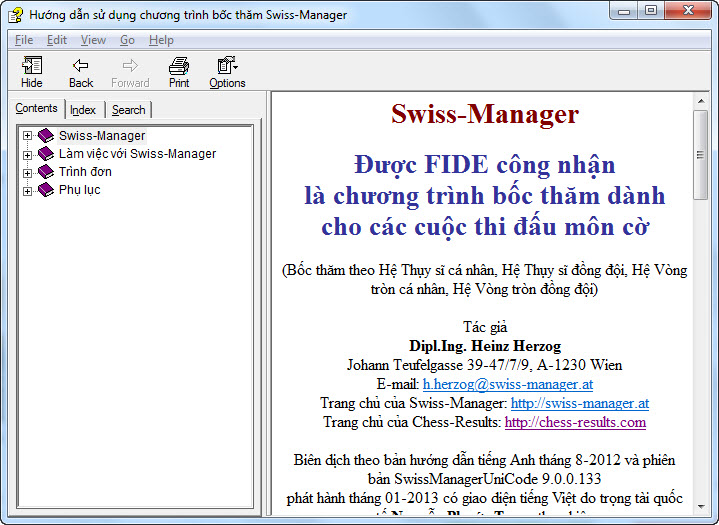The image size is (719, 525).
Task: Select the Trình đơn topic
Action: pos(85,171)
